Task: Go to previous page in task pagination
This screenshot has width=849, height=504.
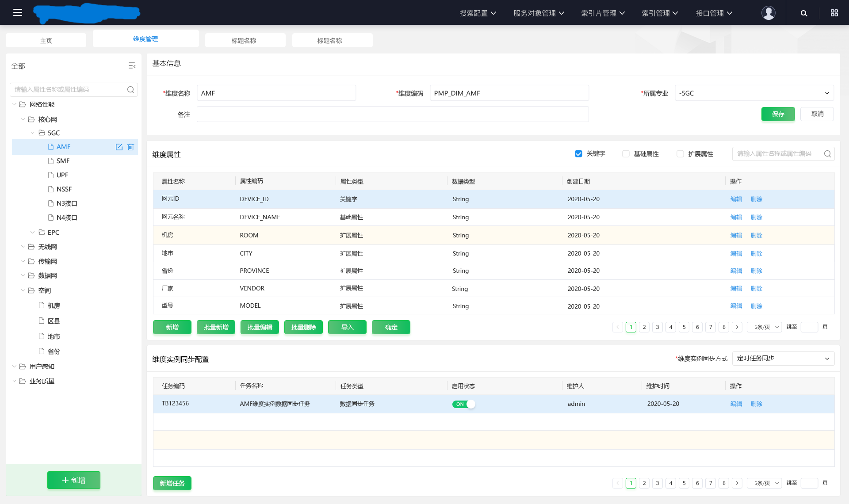Action: pyautogui.click(x=618, y=483)
